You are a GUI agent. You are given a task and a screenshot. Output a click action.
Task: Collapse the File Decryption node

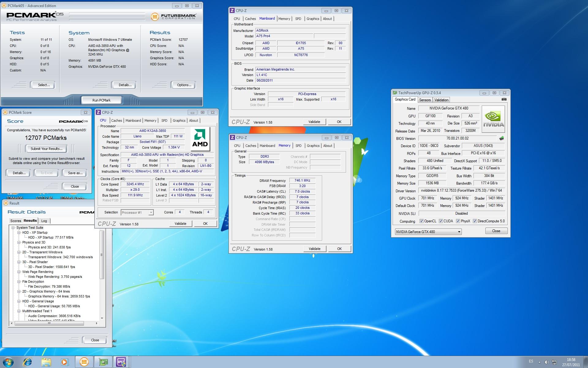coord(19,282)
